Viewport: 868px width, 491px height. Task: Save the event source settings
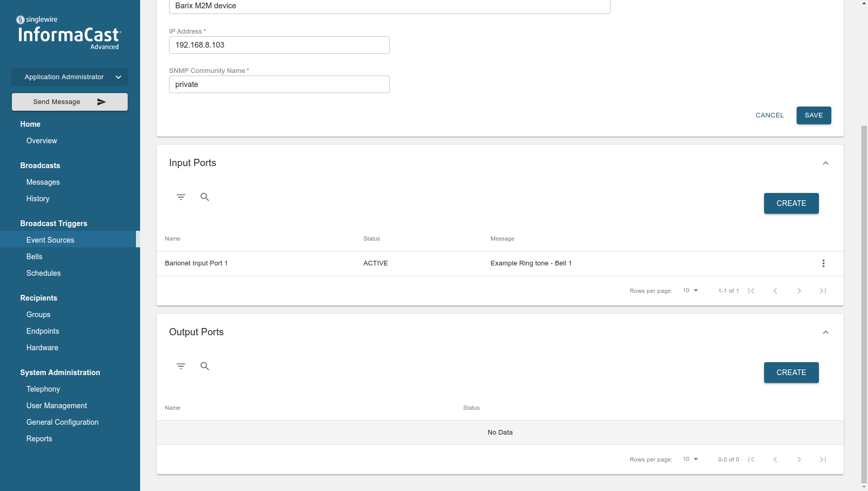pyautogui.click(x=813, y=115)
